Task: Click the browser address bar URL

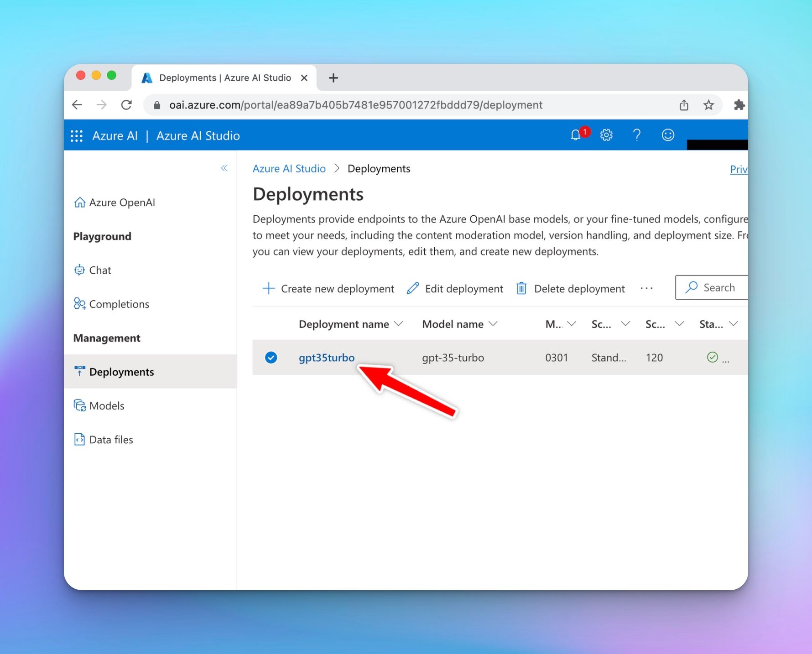Action: pos(356,105)
